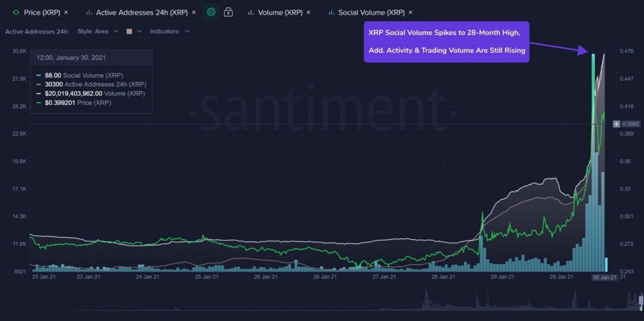Click the tooltip date 12:00, January 30, 2021
Image resolution: width=644 pixels, height=321 pixels.
tap(71, 58)
